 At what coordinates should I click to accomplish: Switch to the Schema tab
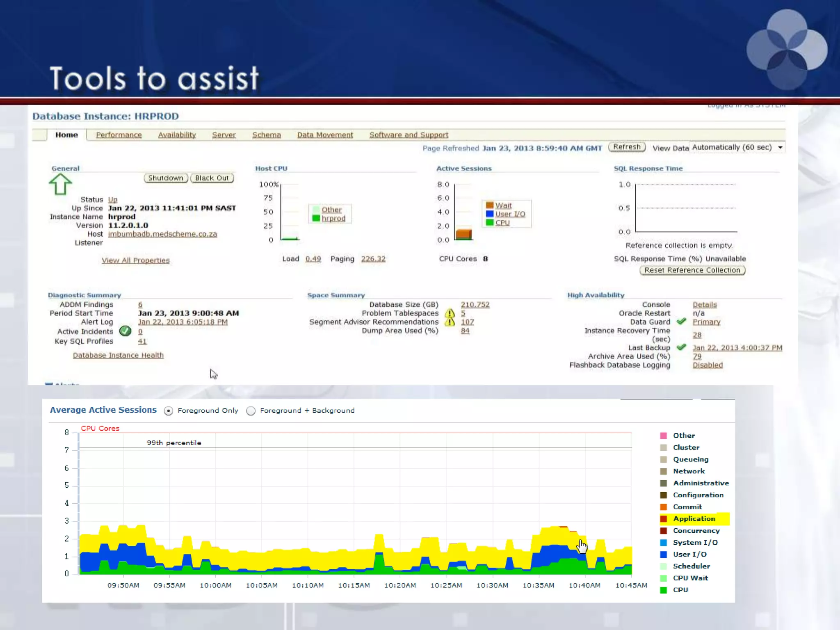266,135
